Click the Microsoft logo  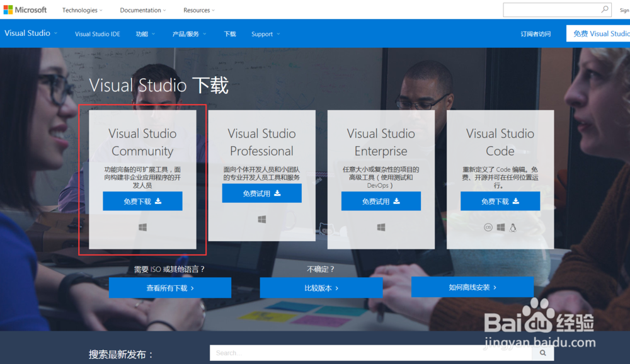[x=25, y=9]
